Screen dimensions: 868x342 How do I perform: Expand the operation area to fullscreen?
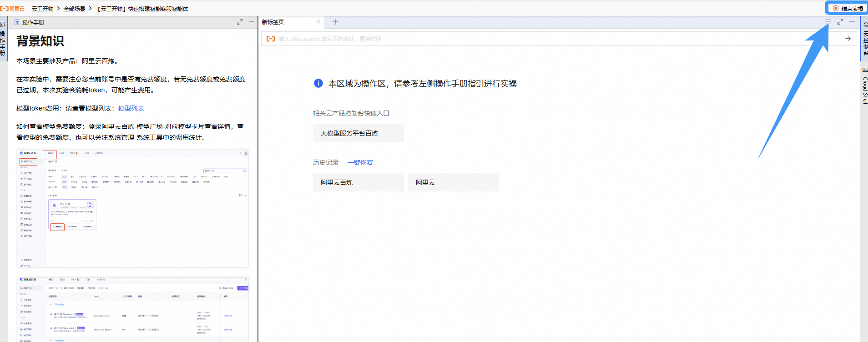click(x=840, y=22)
